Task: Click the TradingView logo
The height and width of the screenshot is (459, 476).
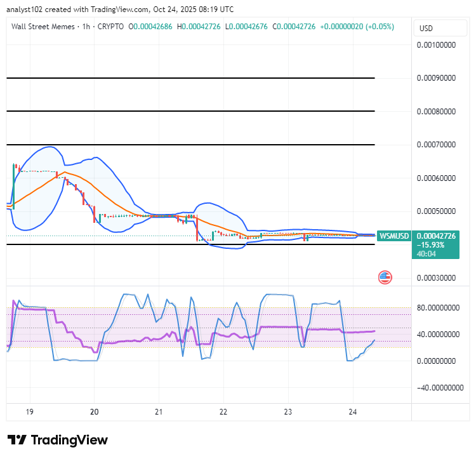Action: point(58,440)
